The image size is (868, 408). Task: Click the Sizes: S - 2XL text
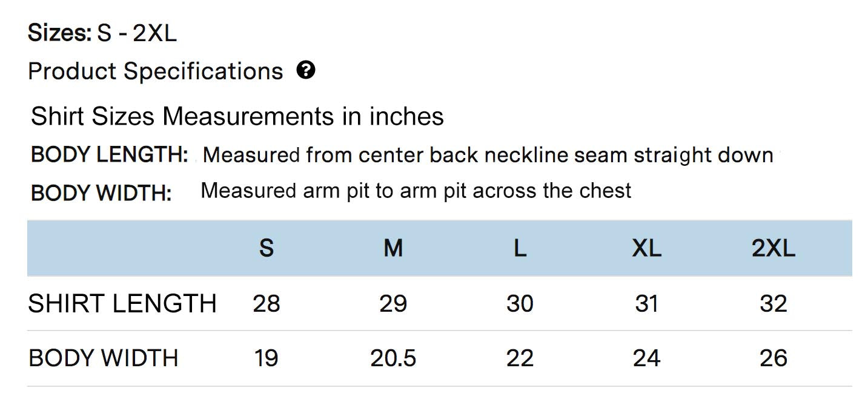pos(102,33)
